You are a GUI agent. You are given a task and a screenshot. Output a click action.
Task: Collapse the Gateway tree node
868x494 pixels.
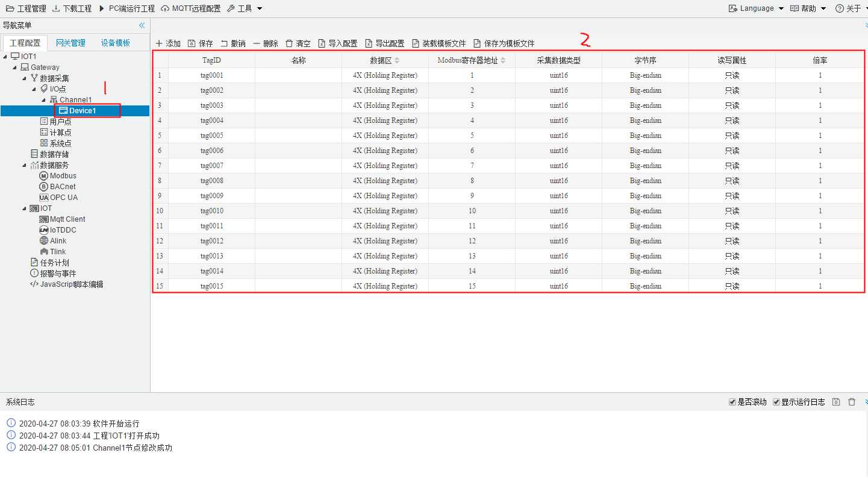15,67
